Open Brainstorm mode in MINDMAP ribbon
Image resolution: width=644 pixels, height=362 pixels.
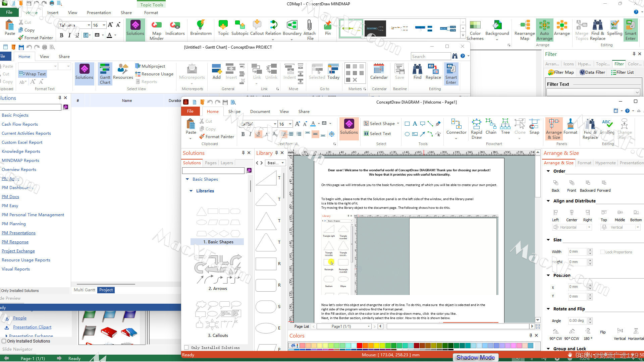[201, 27]
